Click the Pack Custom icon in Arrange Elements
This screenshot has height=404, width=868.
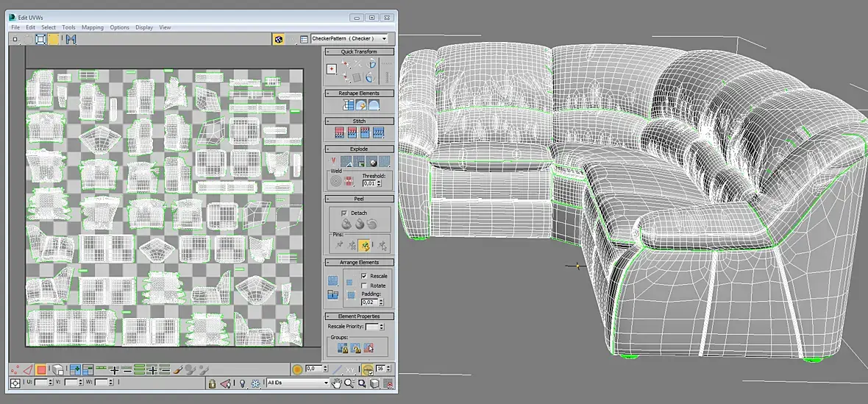tap(332, 281)
